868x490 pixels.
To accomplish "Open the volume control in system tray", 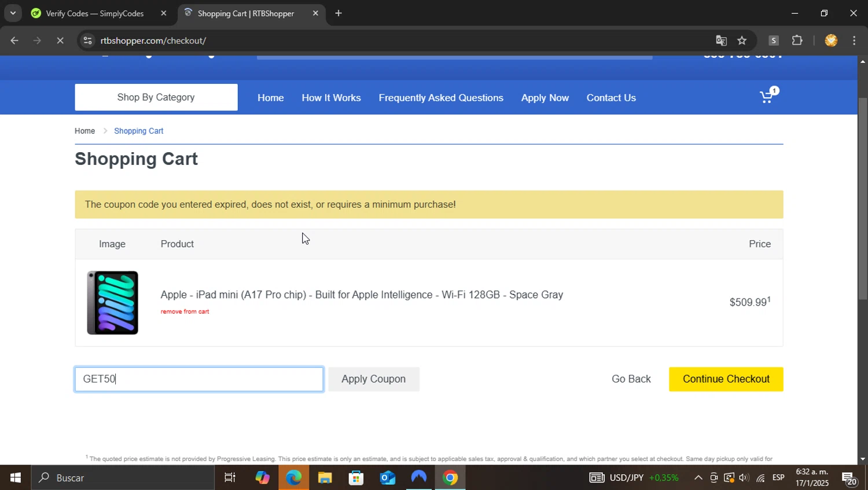I will pyautogui.click(x=744, y=478).
